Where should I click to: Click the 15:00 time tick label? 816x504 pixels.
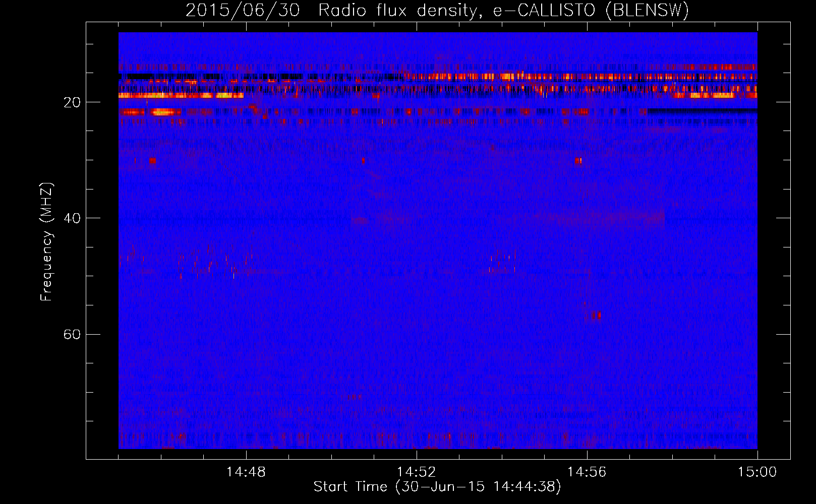pyautogui.click(x=757, y=472)
